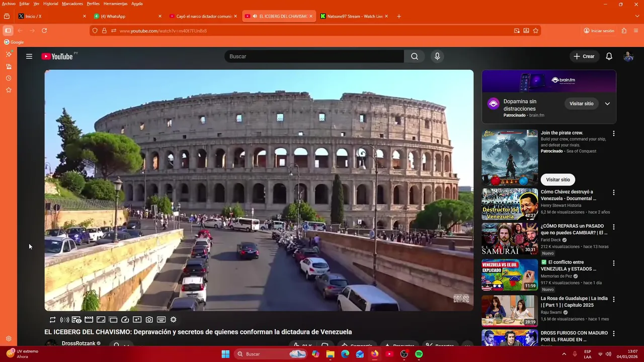Expand the list all tabs chevron
Screen dimensions: 644x362
coord(637,16)
